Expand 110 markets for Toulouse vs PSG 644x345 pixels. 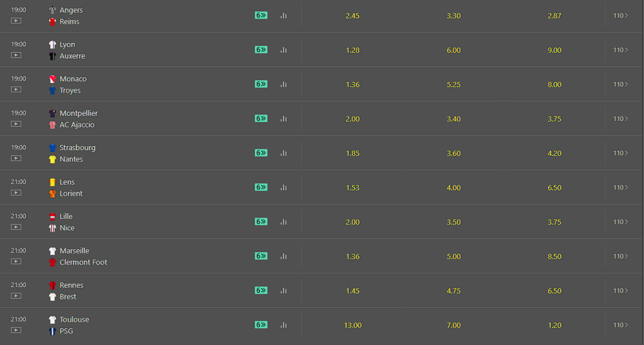(620, 325)
